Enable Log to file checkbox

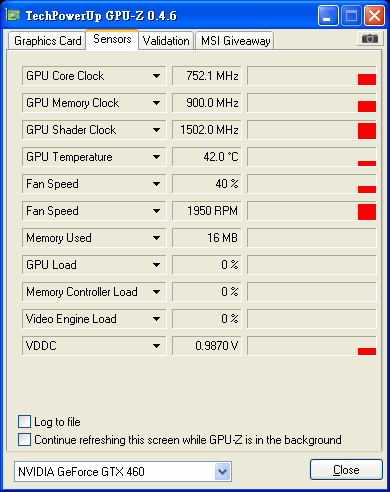[24, 422]
